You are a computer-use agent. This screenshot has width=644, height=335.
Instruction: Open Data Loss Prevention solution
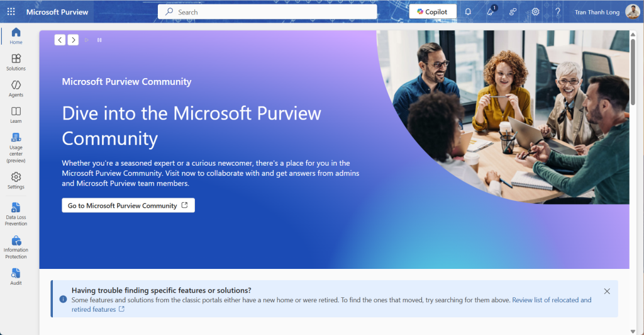(x=16, y=214)
